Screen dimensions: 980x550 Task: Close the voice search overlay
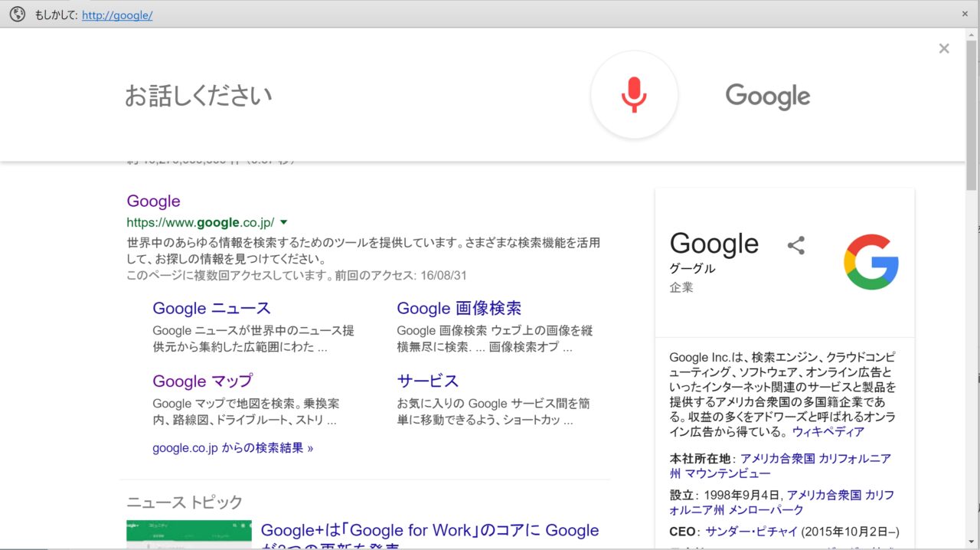pos(943,49)
